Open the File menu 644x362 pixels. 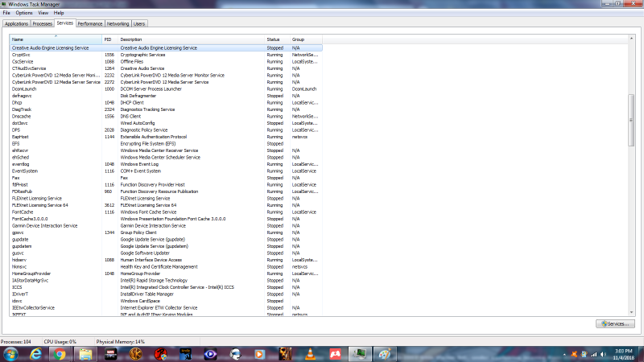point(6,13)
